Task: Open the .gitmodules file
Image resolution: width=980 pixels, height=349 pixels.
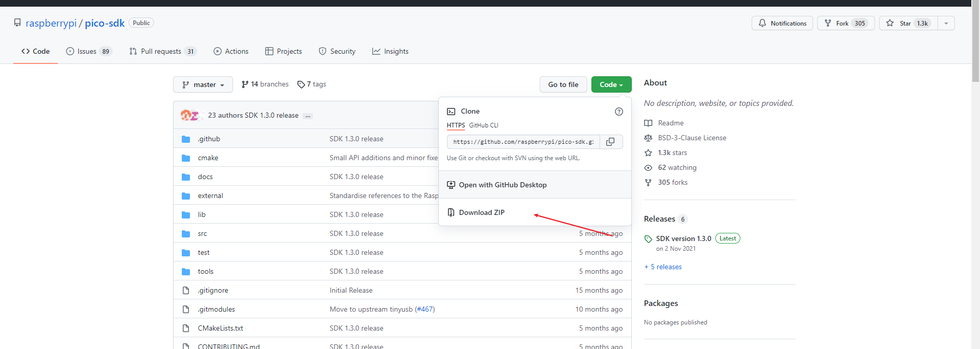Action: click(217, 309)
